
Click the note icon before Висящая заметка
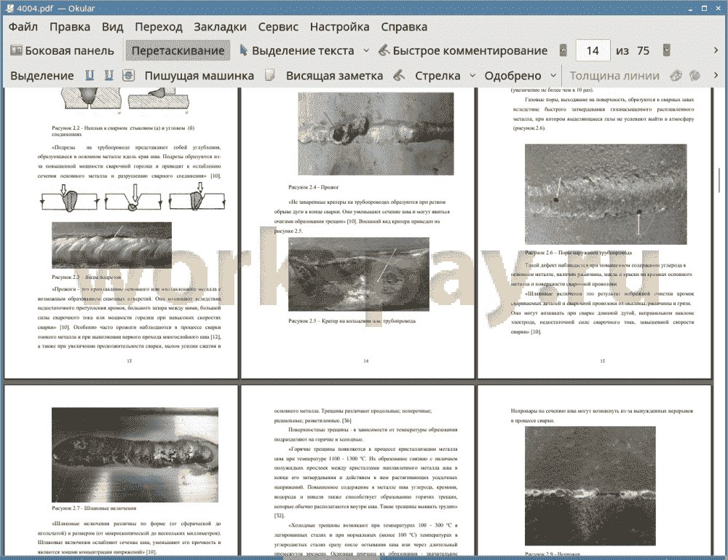click(270, 75)
